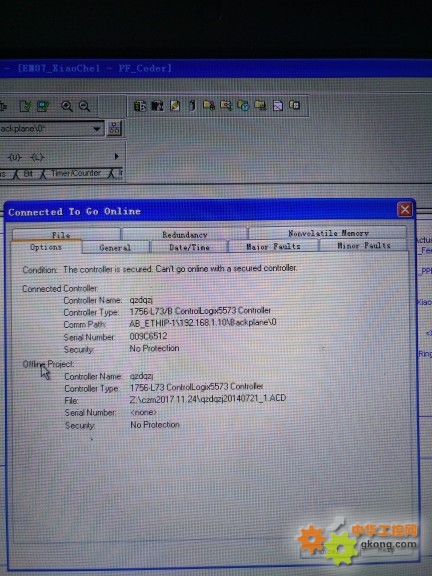Close the Connected To Go Online dialog
Viewport: 432px width, 576px height.
405,210
